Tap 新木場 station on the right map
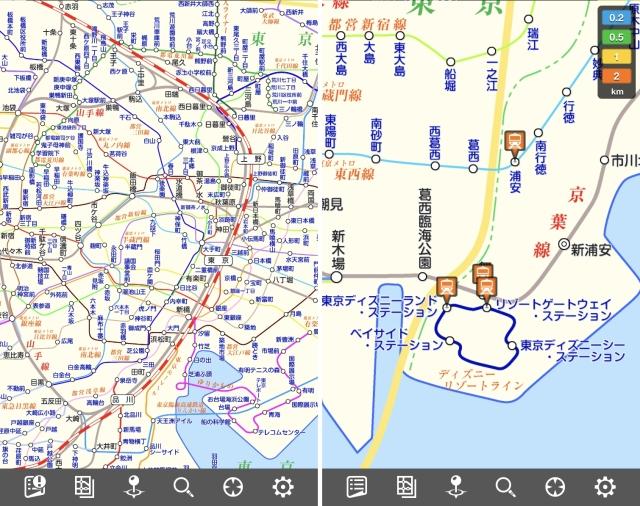This screenshot has height=506, width=640. 338,250
